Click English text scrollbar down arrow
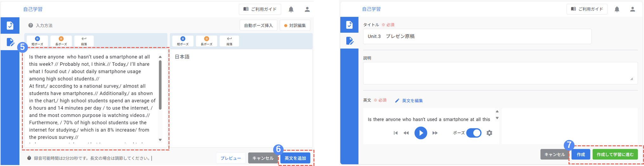The width and height of the screenshot is (644, 166). 160,140
